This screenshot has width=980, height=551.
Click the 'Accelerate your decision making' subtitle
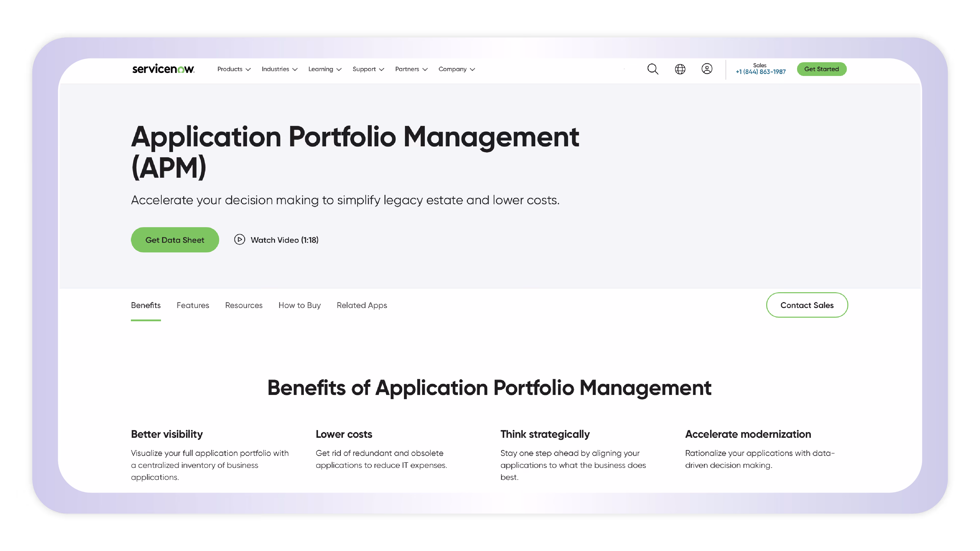click(345, 200)
